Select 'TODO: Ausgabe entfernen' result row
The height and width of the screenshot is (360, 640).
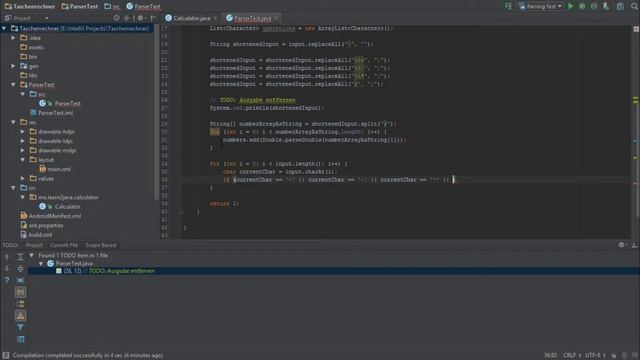click(334, 271)
